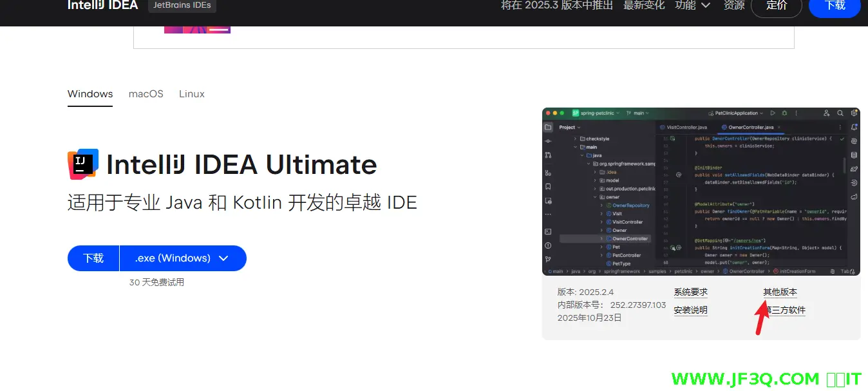The width and height of the screenshot is (868, 391).
Task: Click the Project folder icon in IDE sidebar
Action: 548,128
